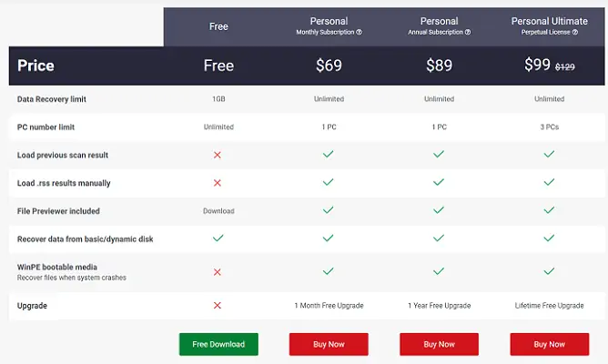
Task: Click Buy Now under Personal Monthly plan
Action: click(x=329, y=344)
